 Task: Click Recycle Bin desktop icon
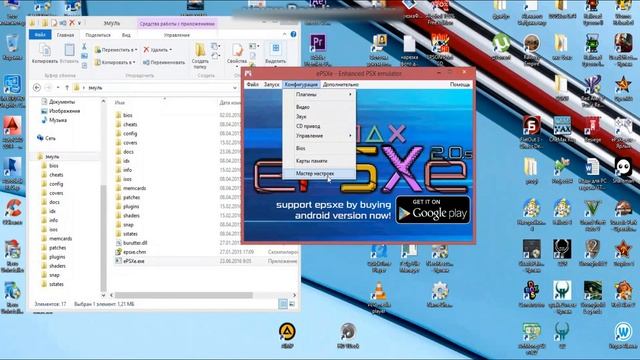tap(12, 48)
